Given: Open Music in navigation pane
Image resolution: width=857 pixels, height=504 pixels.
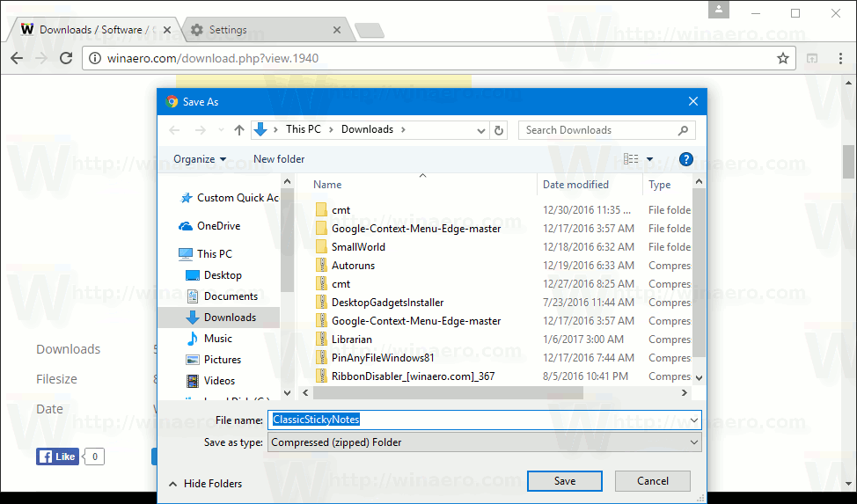Looking at the screenshot, I should (209, 339).
